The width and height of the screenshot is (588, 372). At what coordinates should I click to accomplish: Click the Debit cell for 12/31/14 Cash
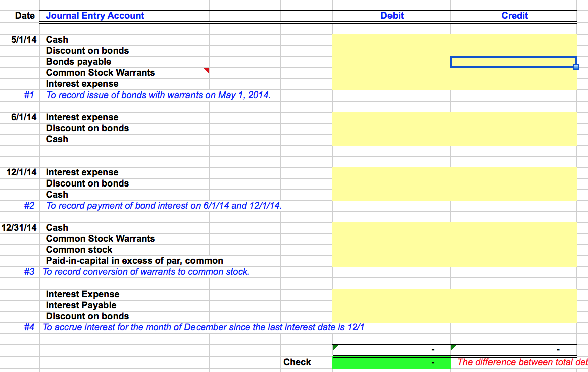point(391,228)
